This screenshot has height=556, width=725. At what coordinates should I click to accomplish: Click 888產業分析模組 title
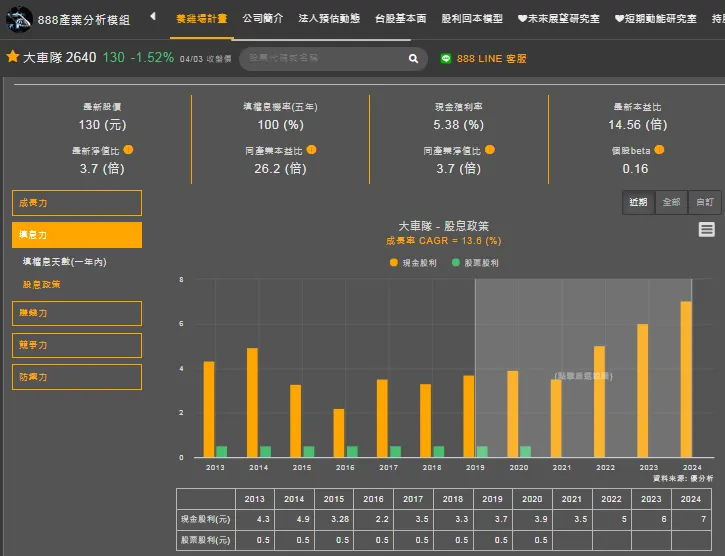(x=84, y=20)
